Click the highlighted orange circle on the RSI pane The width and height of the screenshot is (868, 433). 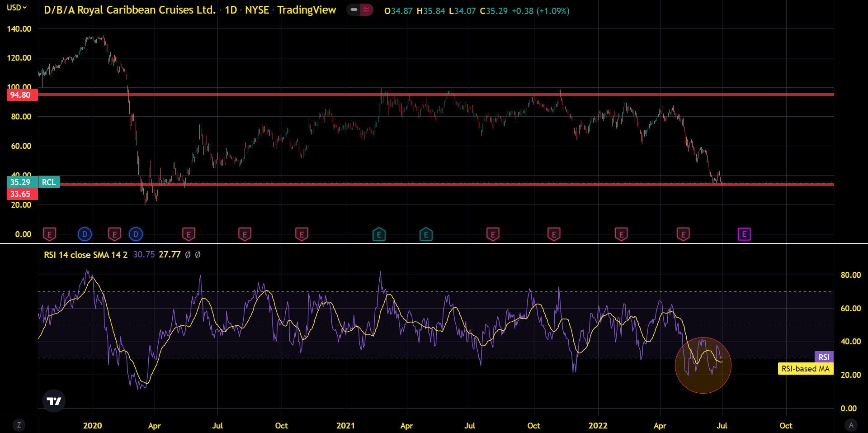tap(703, 365)
